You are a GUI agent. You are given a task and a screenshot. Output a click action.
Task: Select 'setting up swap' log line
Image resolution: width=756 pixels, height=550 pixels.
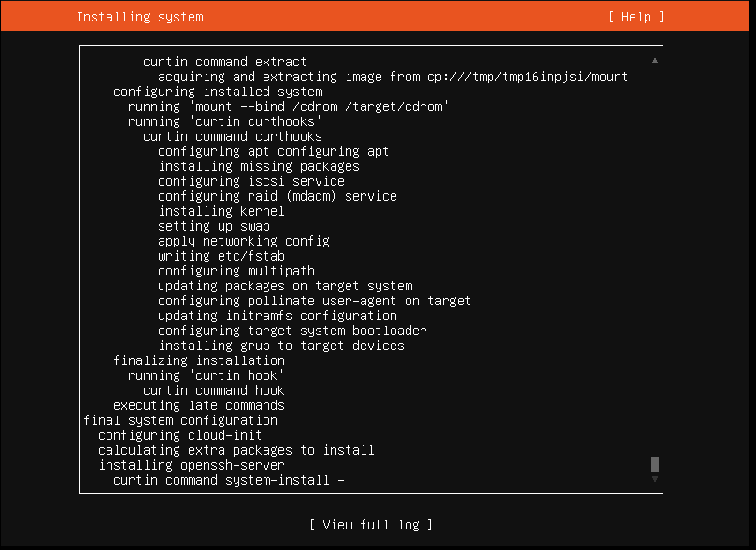[x=214, y=226]
